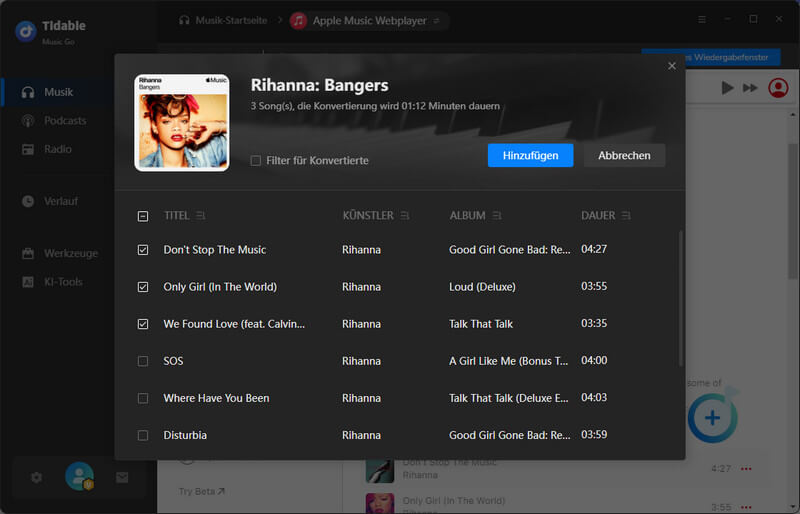Click the radio icon in the sidebar
Screen dimensions: 800x514
(28, 150)
